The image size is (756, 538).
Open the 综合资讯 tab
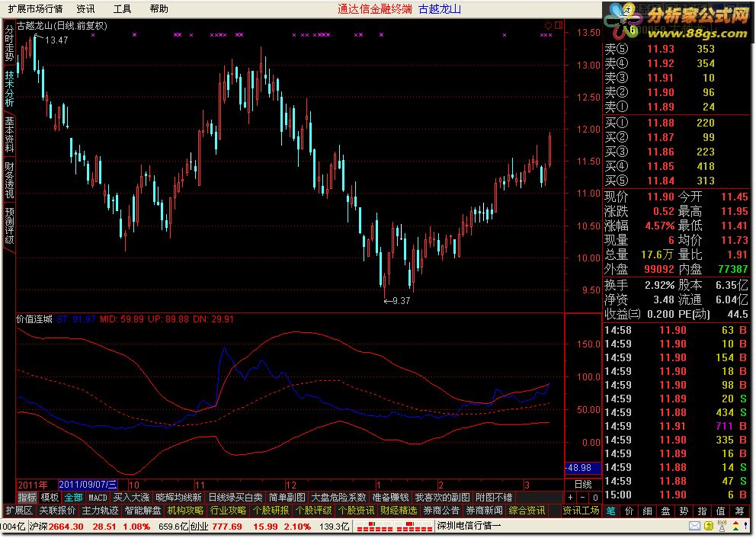click(x=527, y=511)
